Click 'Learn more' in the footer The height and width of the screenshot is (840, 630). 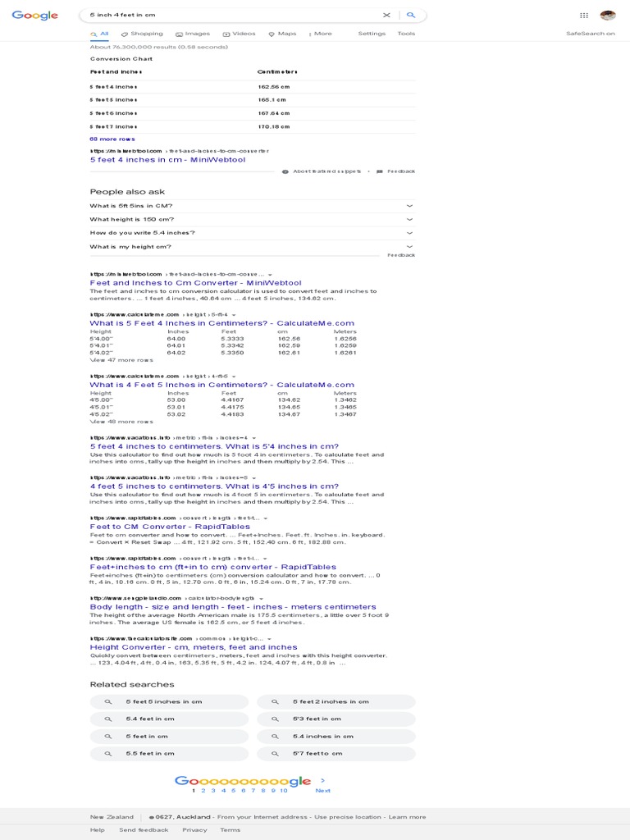coord(407,818)
